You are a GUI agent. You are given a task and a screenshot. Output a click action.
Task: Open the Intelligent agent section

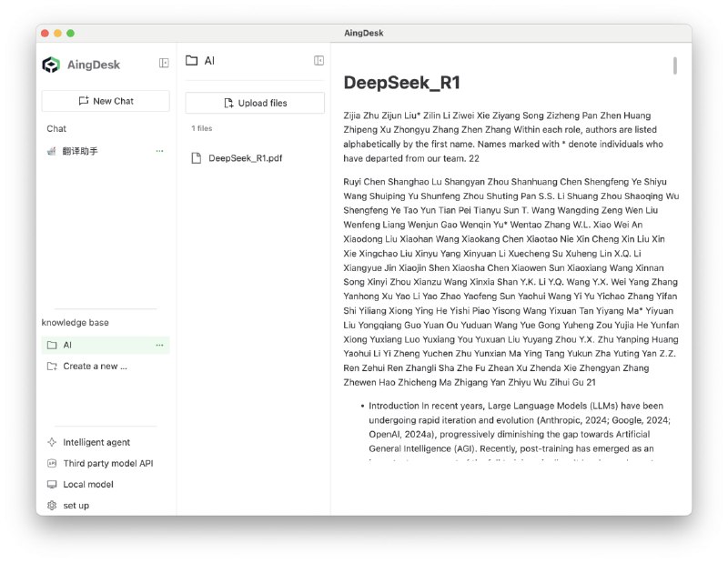(x=96, y=442)
